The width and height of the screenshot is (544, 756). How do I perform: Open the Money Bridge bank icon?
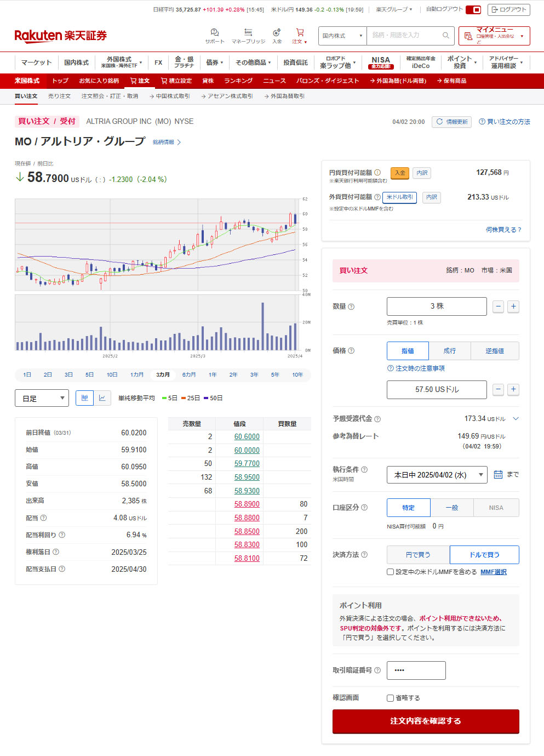248,33
